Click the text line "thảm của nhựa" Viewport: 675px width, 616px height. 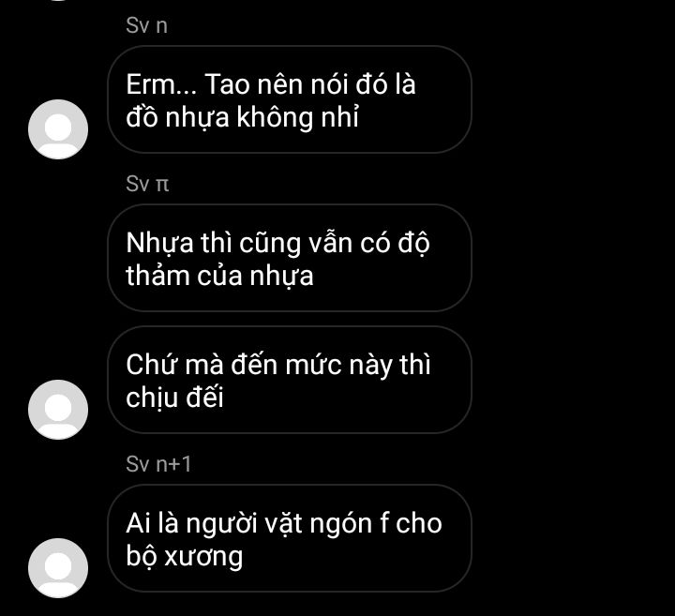coord(219,276)
